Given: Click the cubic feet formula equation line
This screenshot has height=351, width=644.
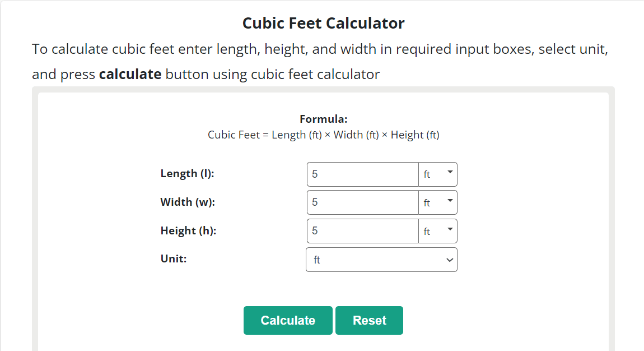Looking at the screenshot, I should click(x=323, y=135).
